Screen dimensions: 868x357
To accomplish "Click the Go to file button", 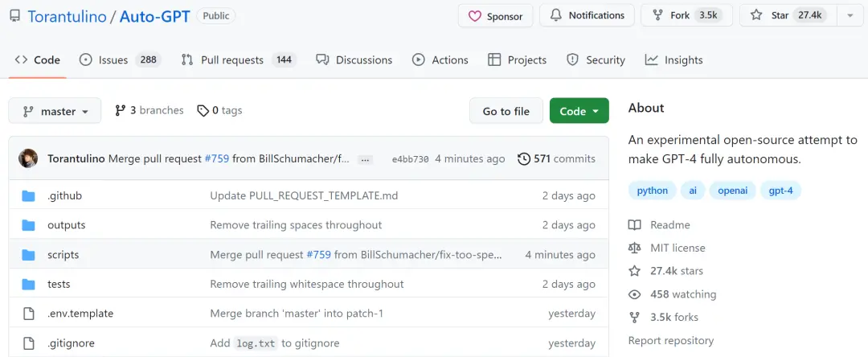I will point(506,111).
